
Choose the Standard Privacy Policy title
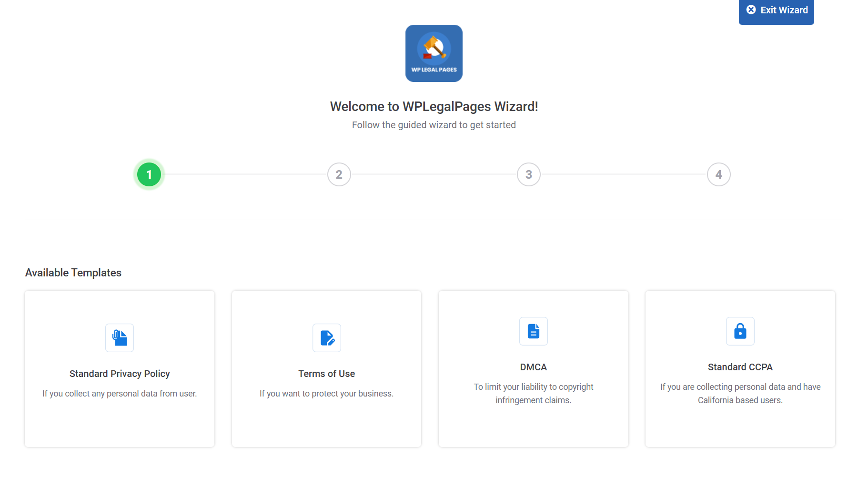point(120,374)
